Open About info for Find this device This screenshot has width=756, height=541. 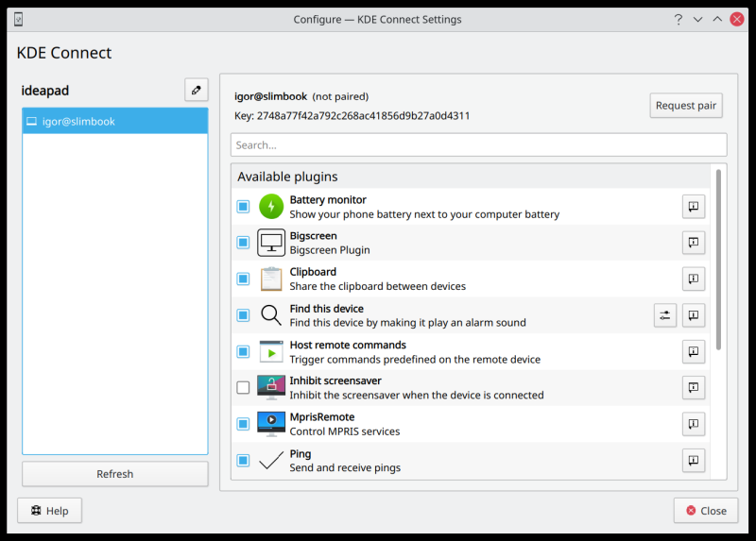tap(694, 315)
